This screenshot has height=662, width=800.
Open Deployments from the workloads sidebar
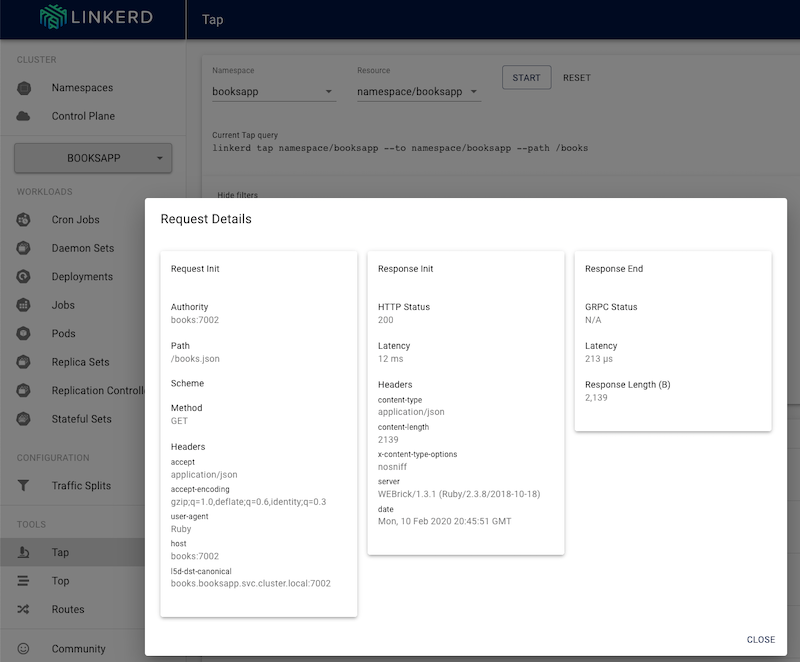point(22,277)
